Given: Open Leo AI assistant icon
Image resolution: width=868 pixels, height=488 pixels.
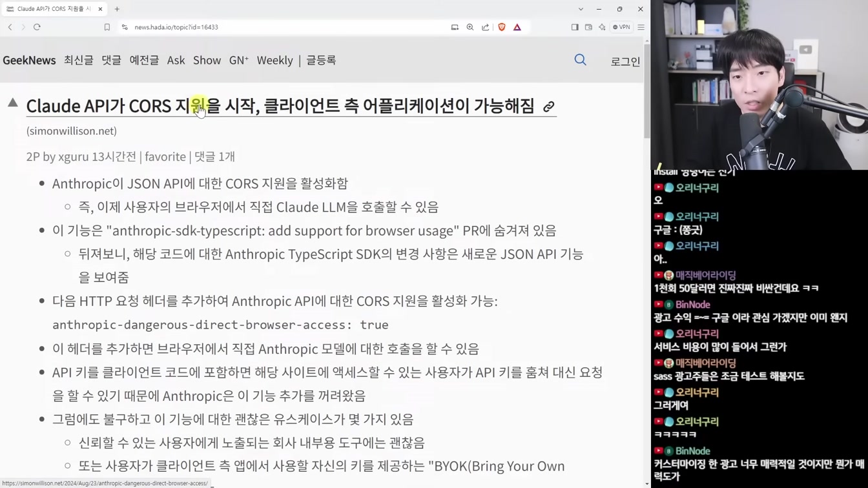Looking at the screenshot, I should tap(602, 27).
